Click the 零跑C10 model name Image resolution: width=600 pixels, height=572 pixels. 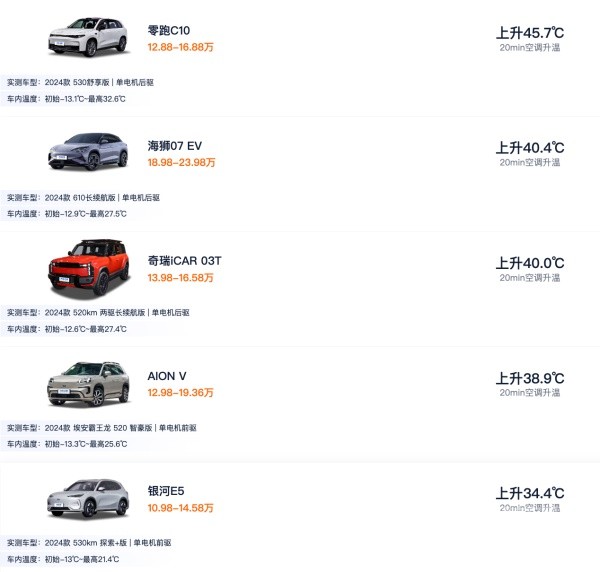[x=169, y=30]
